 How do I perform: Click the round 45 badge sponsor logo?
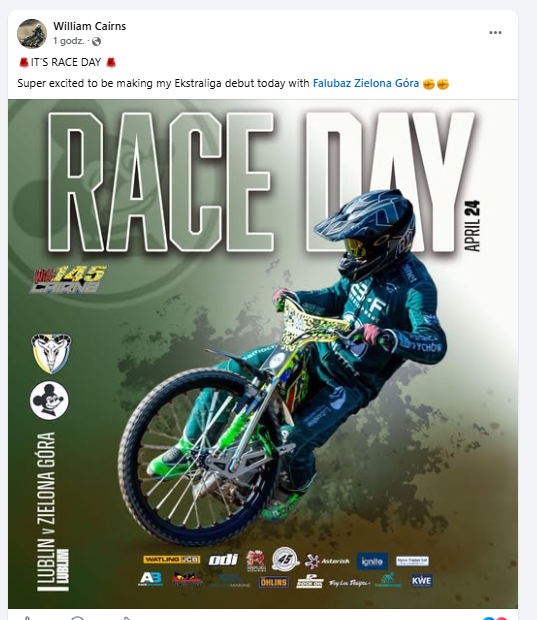(x=285, y=559)
